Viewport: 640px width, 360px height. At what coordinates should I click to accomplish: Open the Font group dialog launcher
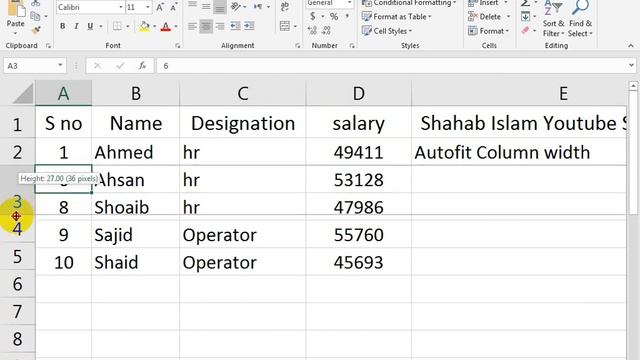click(x=178, y=46)
